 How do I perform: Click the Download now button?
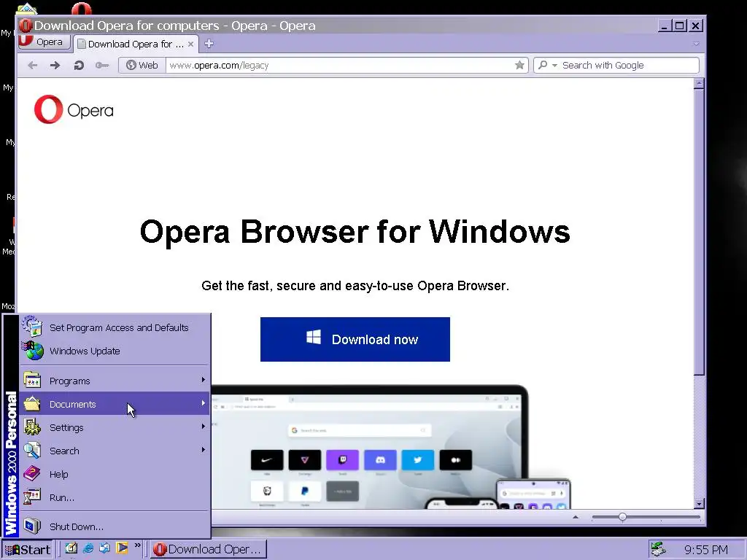coord(355,339)
